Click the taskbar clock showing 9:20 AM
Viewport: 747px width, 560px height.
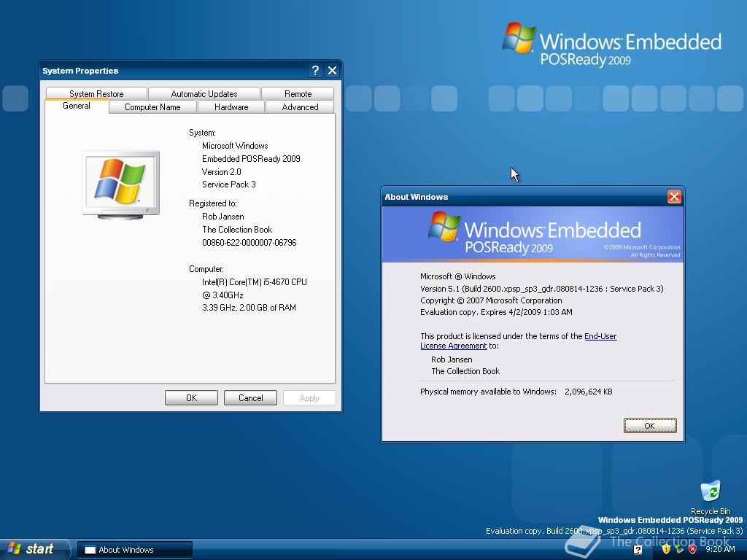(720, 549)
